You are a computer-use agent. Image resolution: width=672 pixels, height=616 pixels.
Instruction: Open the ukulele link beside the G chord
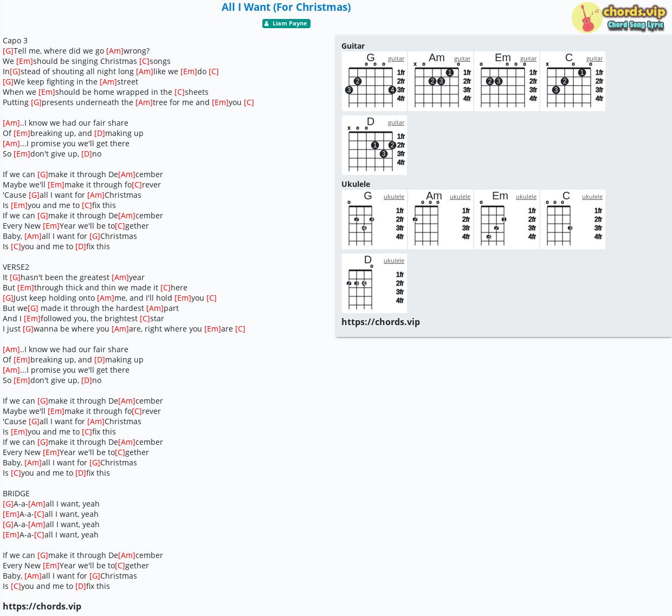(394, 197)
